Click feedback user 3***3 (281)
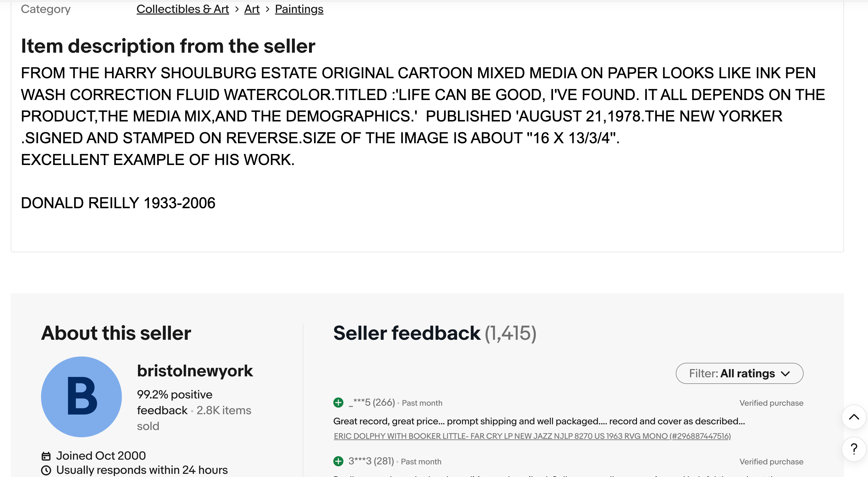Image resolution: width=868 pixels, height=477 pixels. [371, 461]
